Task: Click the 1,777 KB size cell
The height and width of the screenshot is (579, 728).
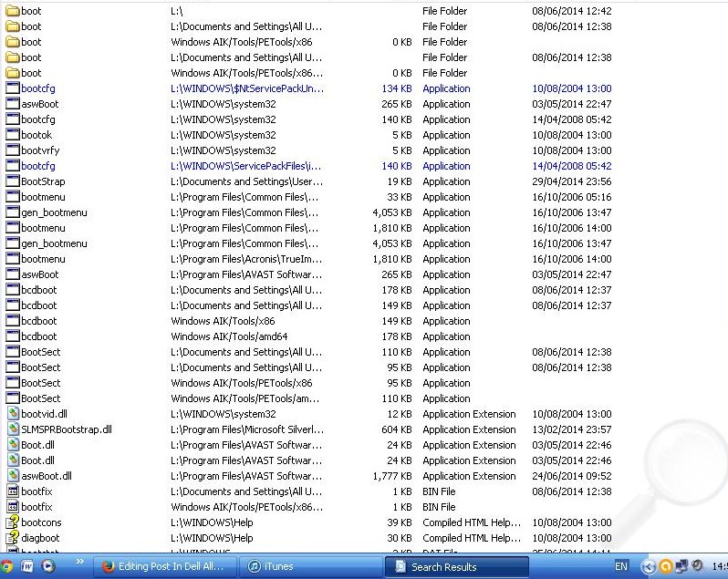Action: point(392,476)
